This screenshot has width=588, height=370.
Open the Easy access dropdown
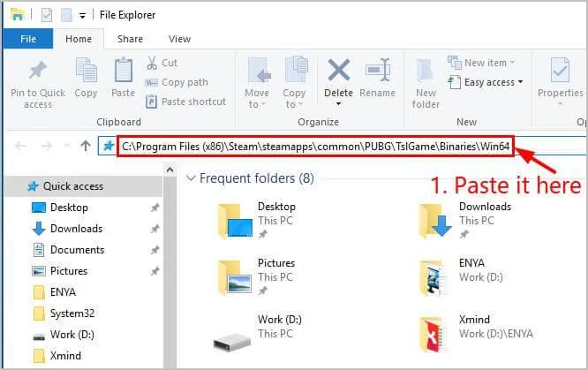[486, 82]
